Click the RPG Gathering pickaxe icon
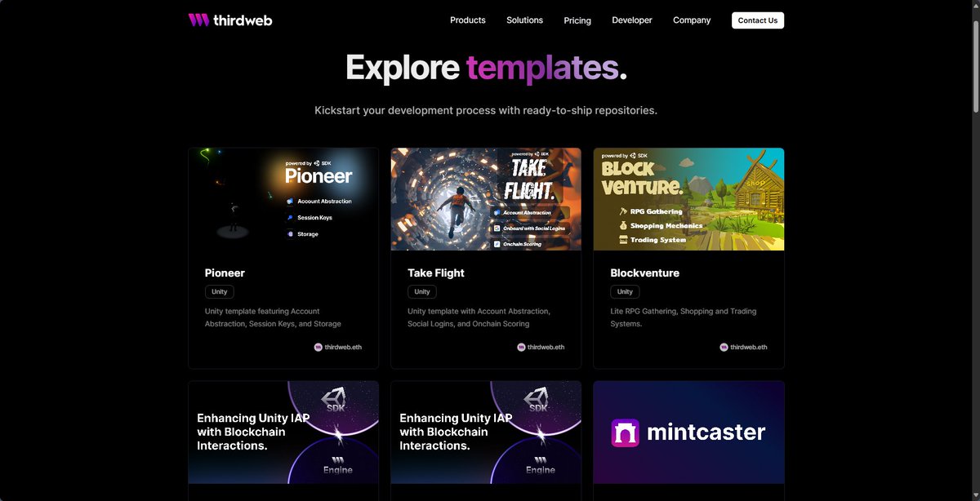The width and height of the screenshot is (980, 501). click(x=623, y=211)
